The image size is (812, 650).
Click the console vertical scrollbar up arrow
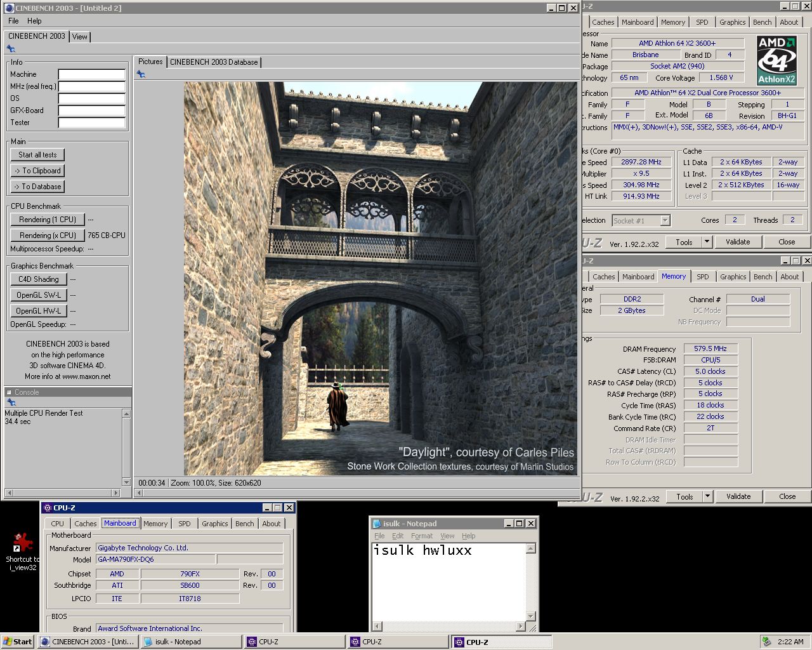pyautogui.click(x=126, y=414)
